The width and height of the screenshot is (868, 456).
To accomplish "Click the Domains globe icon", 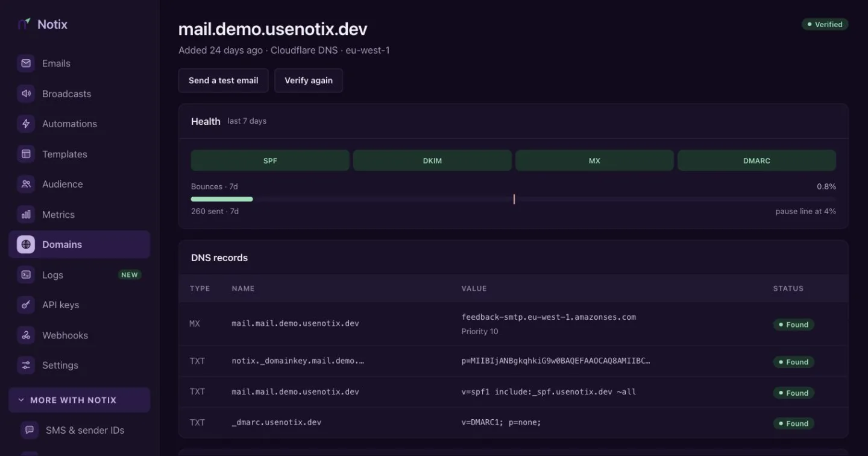I will pos(26,244).
